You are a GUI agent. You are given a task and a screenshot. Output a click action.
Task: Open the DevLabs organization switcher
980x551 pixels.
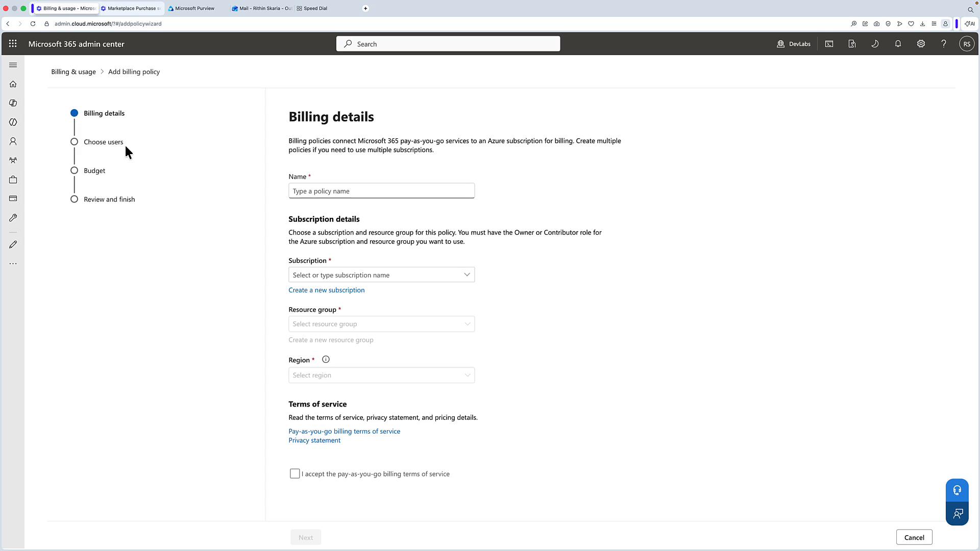pos(794,44)
